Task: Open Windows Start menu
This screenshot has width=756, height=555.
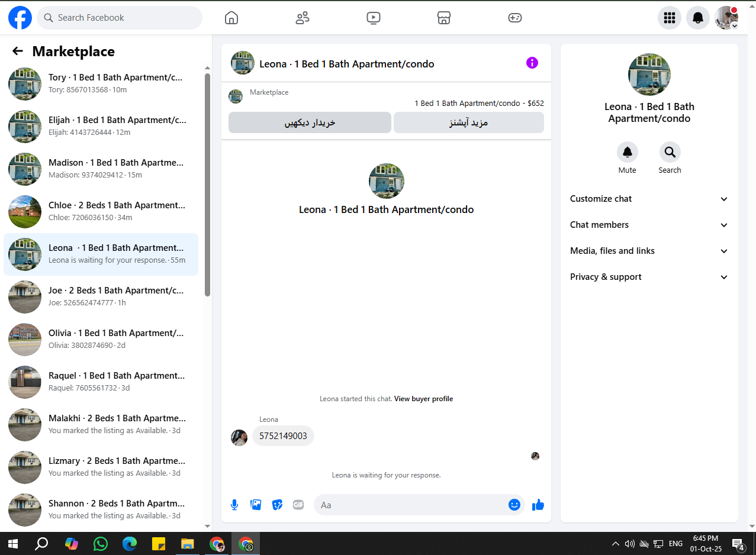Action: [12, 544]
